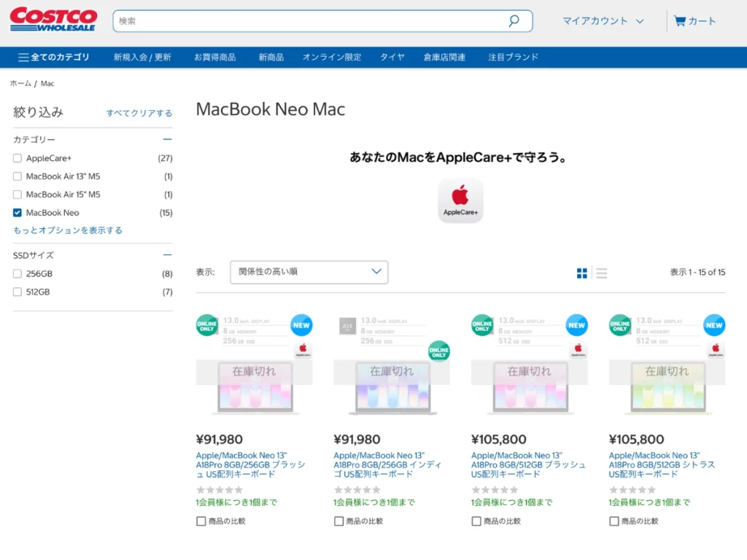The height and width of the screenshot is (560, 747).
Task: Open the ブラッシュ 512GB laptop thumbnail
Action: (x=530, y=388)
